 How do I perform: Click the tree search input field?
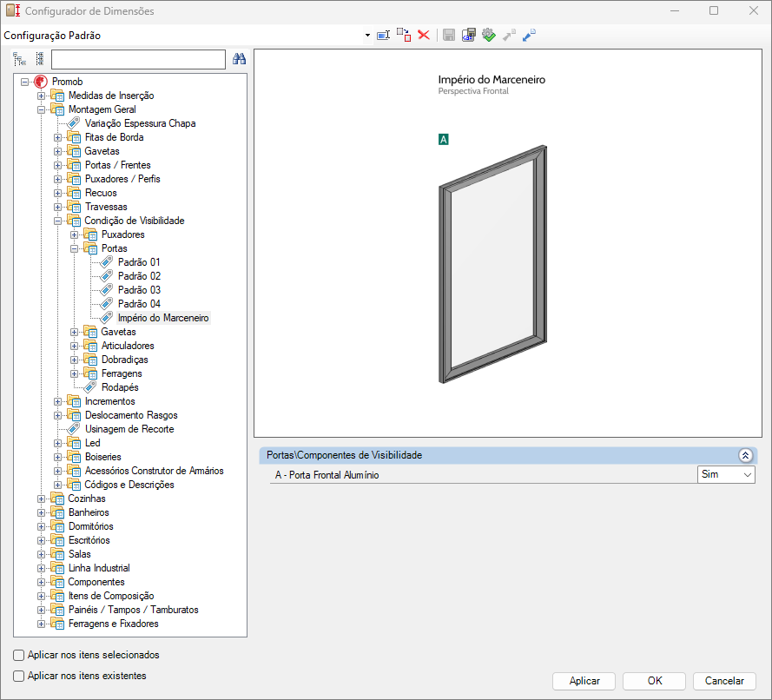[138, 60]
